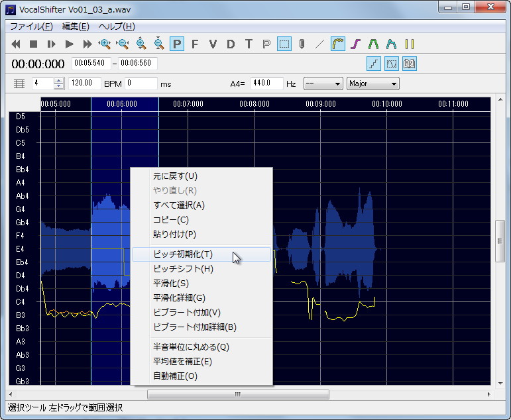Click the C5 pitch label

[x=20, y=142]
